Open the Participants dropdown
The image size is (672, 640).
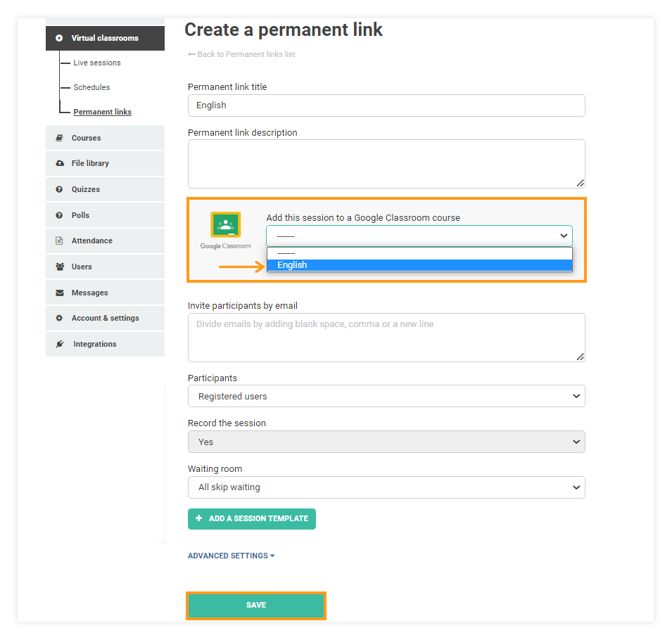[x=386, y=396]
